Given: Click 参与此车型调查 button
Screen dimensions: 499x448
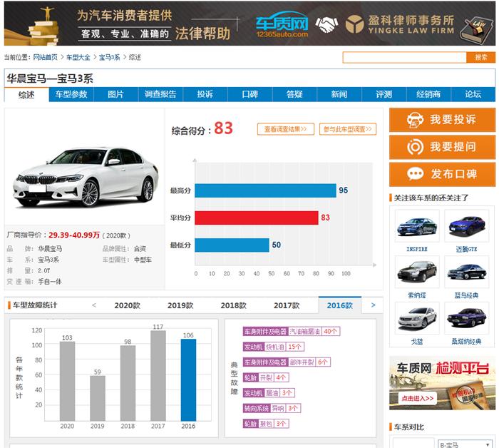Looking at the screenshot, I should (x=348, y=129).
